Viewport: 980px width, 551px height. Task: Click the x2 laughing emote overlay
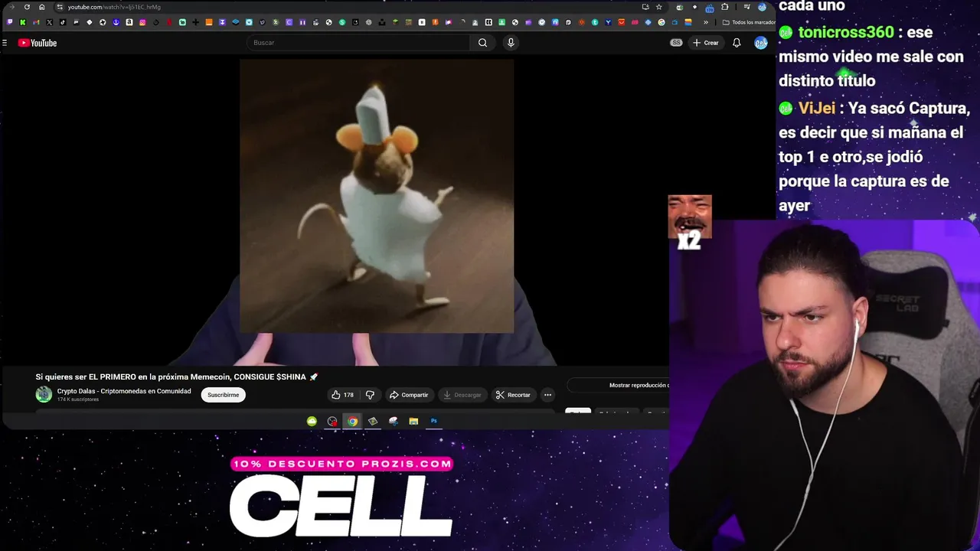(690, 223)
